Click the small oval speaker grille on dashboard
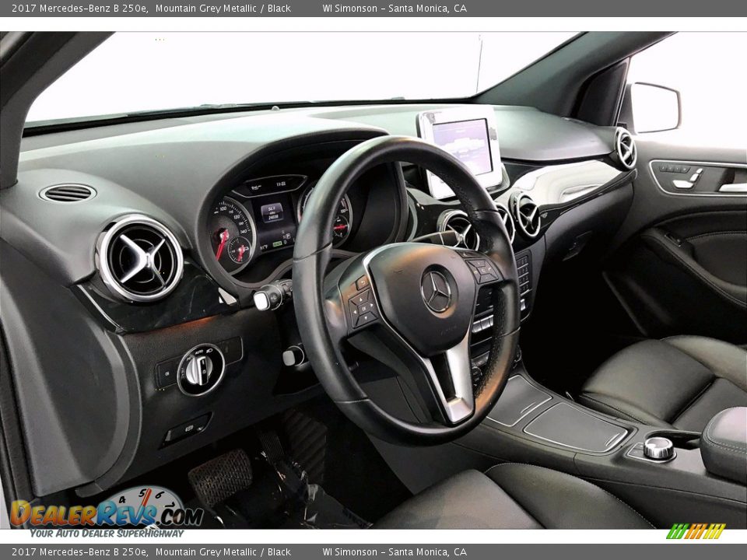 click(68, 193)
